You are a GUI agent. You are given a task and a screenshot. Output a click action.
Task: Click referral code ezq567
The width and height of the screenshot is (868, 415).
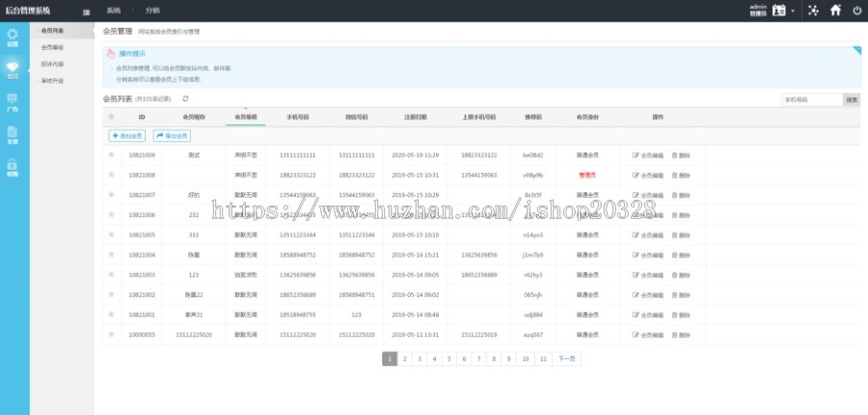tap(532, 335)
